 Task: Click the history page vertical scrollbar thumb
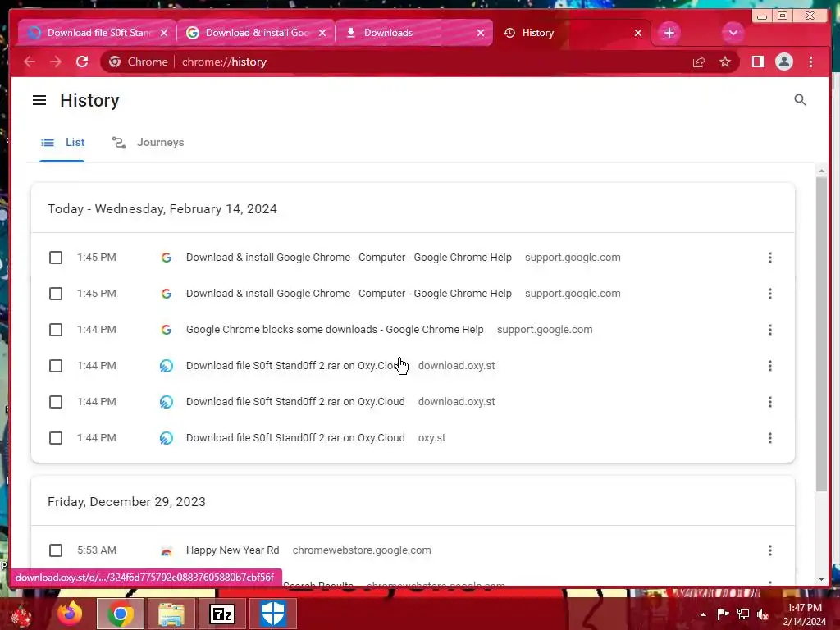821,333
